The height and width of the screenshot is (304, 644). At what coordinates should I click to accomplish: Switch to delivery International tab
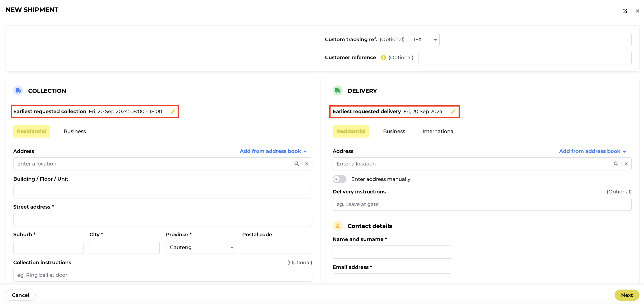(x=438, y=131)
